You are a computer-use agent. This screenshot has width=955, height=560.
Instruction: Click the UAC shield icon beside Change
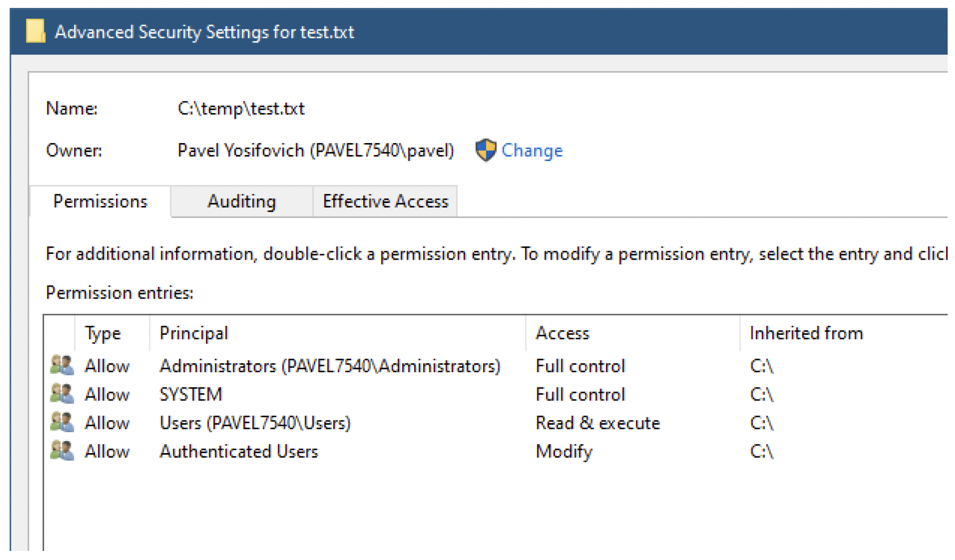pyautogui.click(x=485, y=150)
